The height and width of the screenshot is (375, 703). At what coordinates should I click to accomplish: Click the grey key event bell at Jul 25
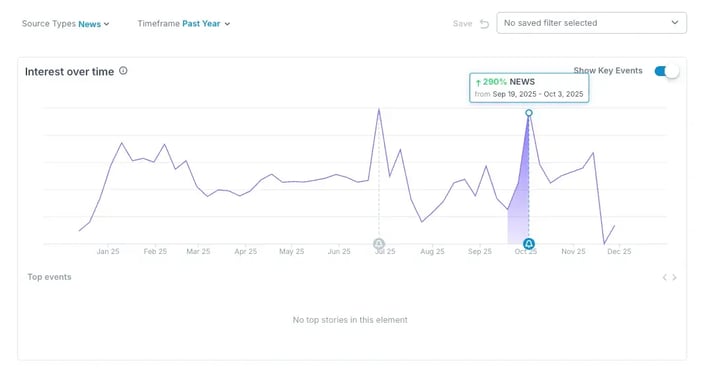(379, 244)
